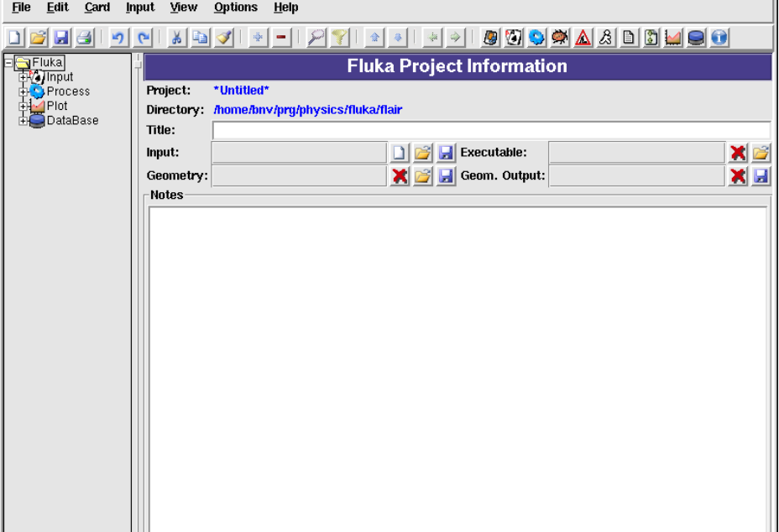
Task: Open output files document icon
Action: click(x=629, y=37)
